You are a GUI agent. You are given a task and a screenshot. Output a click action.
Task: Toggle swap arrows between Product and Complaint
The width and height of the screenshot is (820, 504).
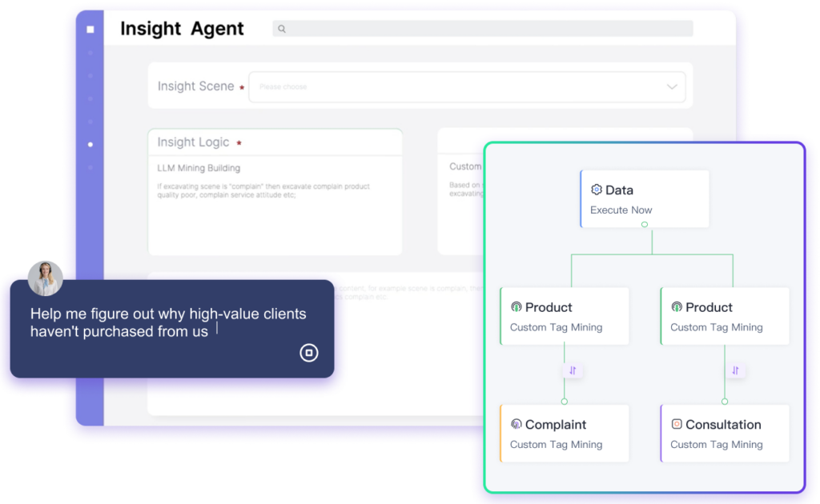point(573,370)
